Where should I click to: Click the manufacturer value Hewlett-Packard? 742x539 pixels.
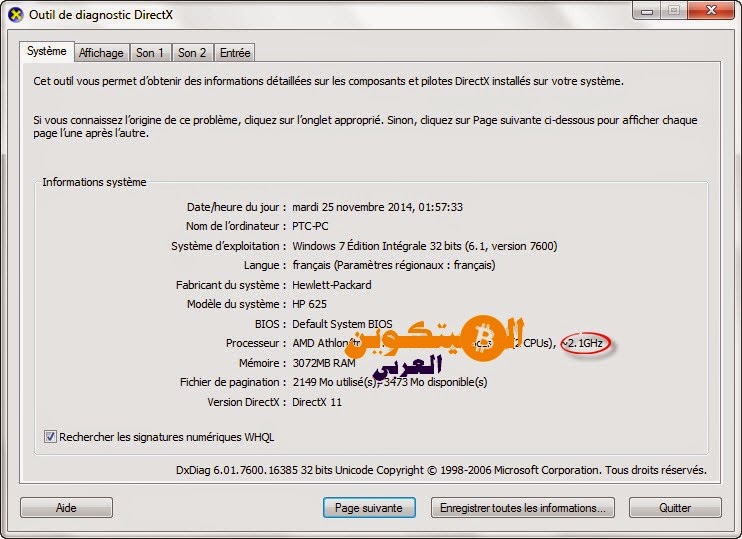332,285
